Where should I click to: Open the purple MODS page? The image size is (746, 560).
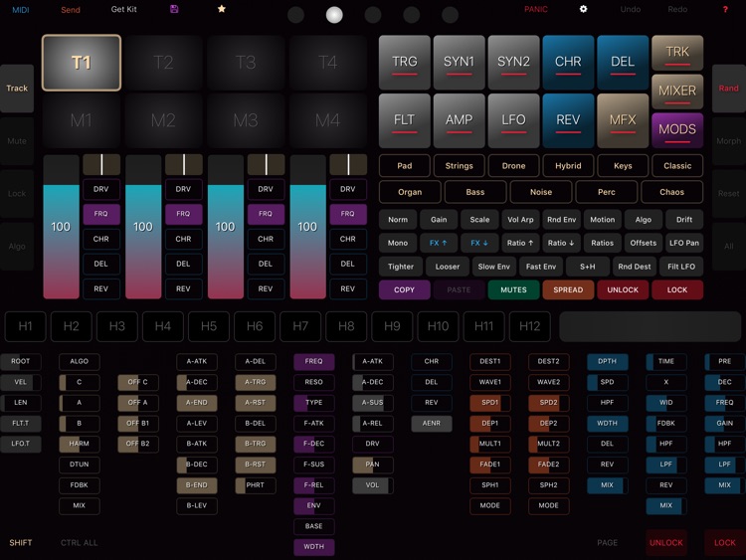point(677,130)
